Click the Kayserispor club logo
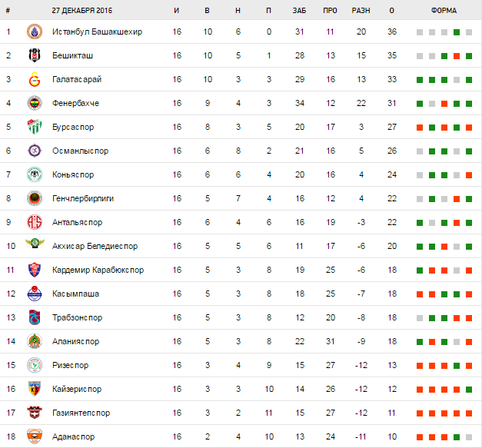 pos(34,389)
